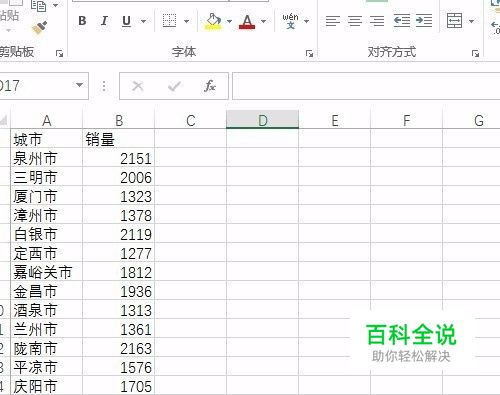Select sales value 2163

pos(119,348)
